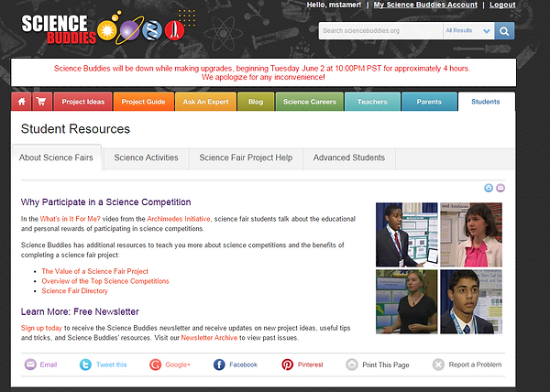550x392 pixels.
Task: Open the Teachers tab
Action: 372,102
